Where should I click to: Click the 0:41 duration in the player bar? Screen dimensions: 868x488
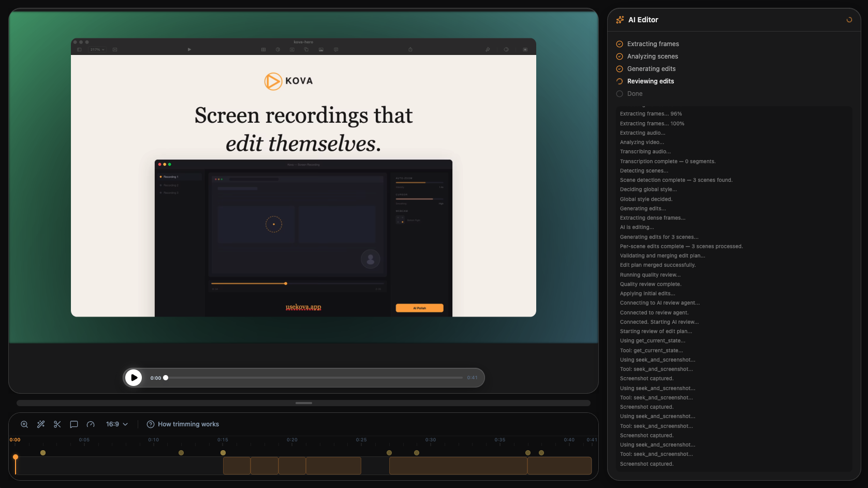tap(472, 378)
